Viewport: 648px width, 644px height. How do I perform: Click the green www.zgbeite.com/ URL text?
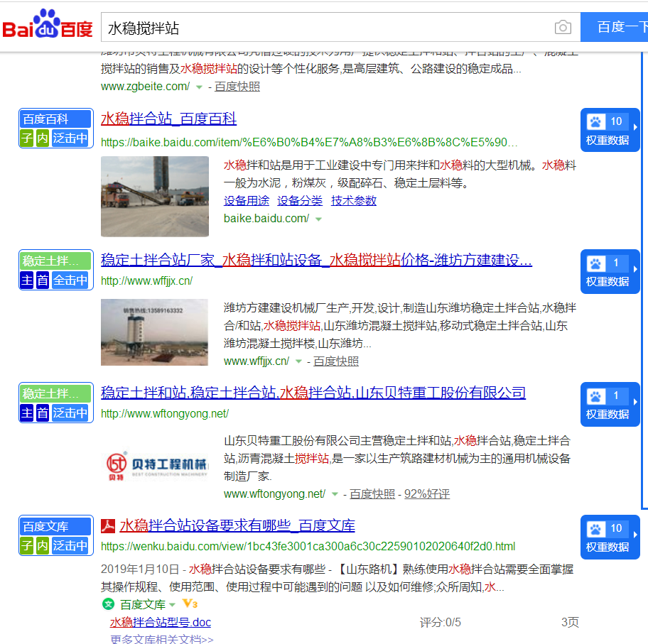click(x=146, y=87)
